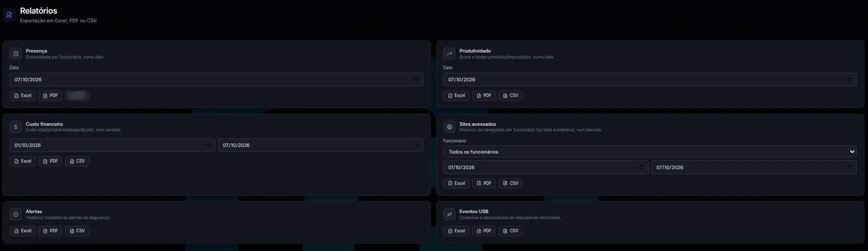Click the Data label in Presença card
This screenshot has width=868, height=251.
(x=14, y=68)
